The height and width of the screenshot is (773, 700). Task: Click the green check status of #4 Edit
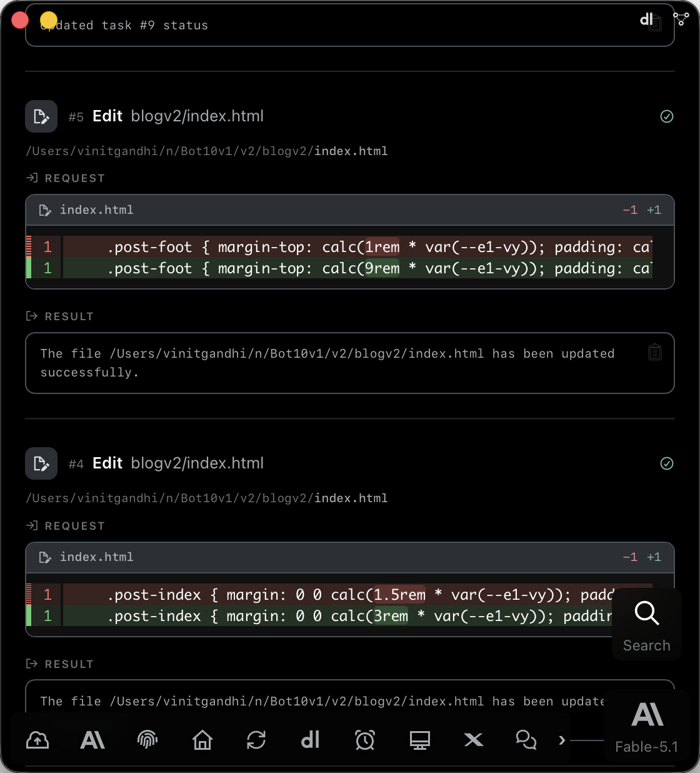pos(667,463)
